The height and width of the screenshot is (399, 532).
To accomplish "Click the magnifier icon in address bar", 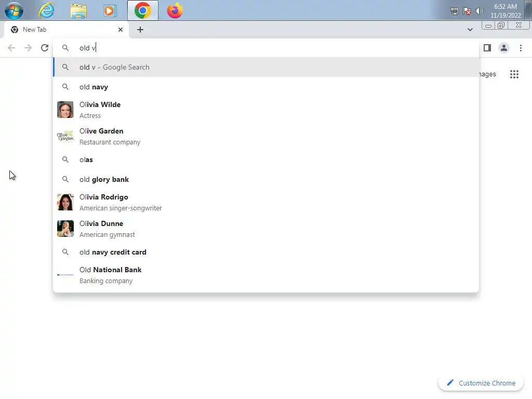I will click(65, 48).
